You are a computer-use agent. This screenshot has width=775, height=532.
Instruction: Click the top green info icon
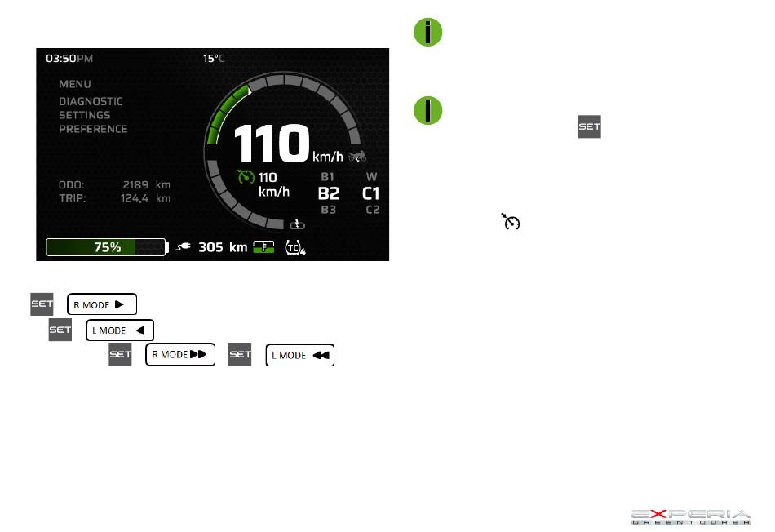coord(427,33)
